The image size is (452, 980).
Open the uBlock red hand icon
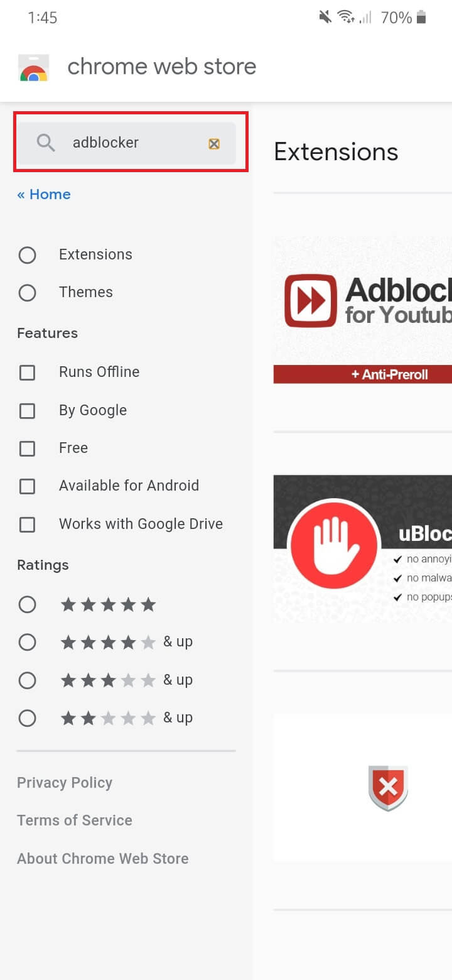pyautogui.click(x=334, y=544)
